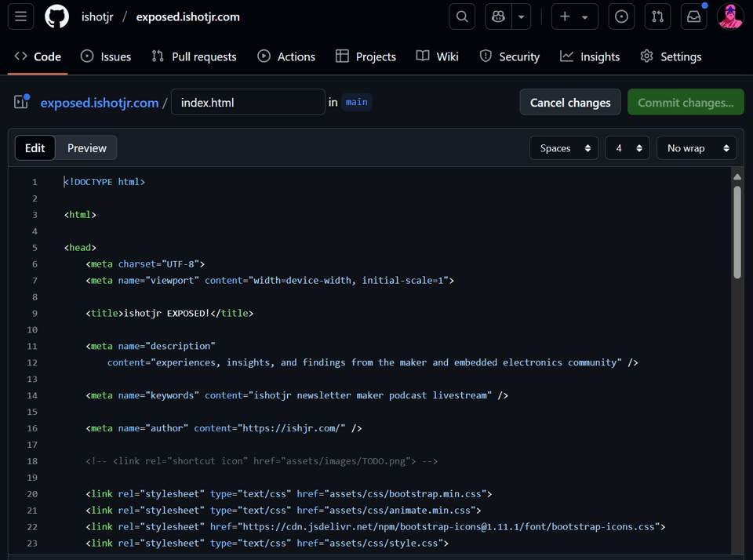The height and width of the screenshot is (560, 753).
Task: Open the Pull requests tab
Action: [195, 56]
